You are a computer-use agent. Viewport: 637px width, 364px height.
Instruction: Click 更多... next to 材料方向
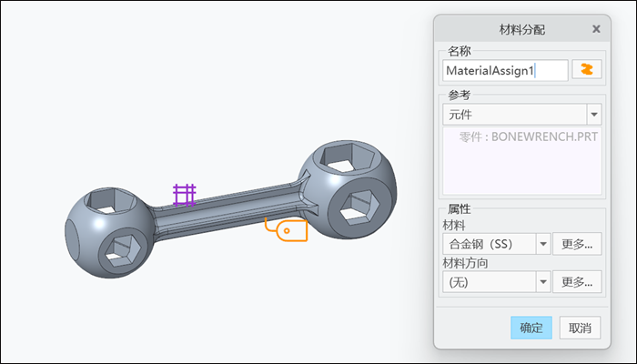pos(577,282)
